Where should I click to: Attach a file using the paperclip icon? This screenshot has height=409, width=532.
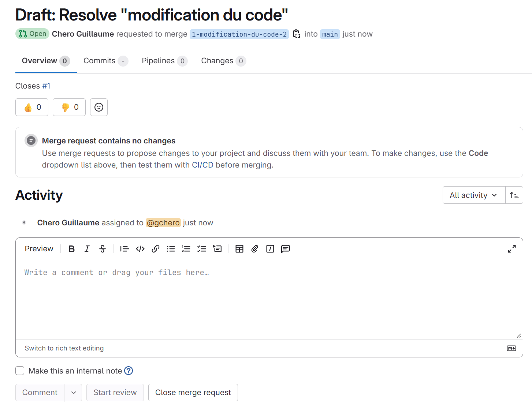[x=255, y=249]
